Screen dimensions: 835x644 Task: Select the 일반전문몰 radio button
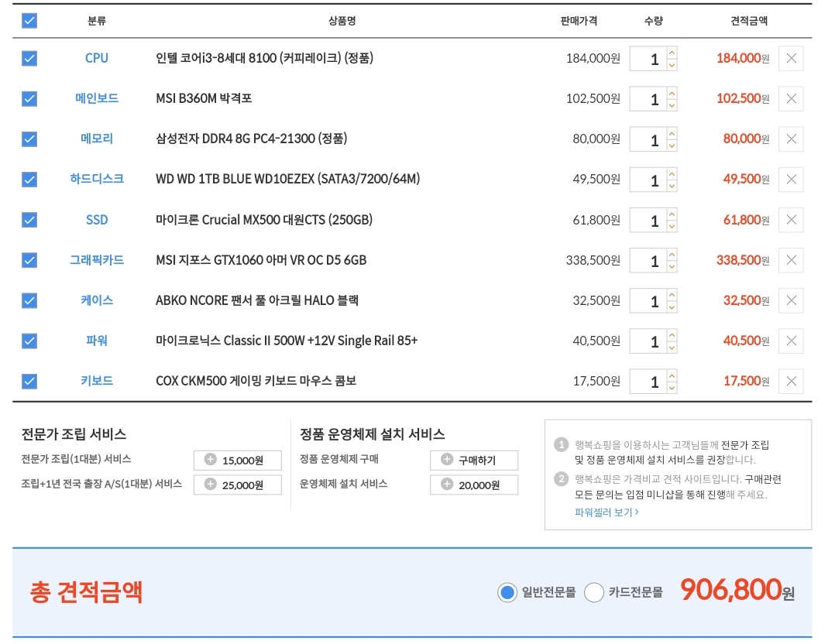pos(507,592)
